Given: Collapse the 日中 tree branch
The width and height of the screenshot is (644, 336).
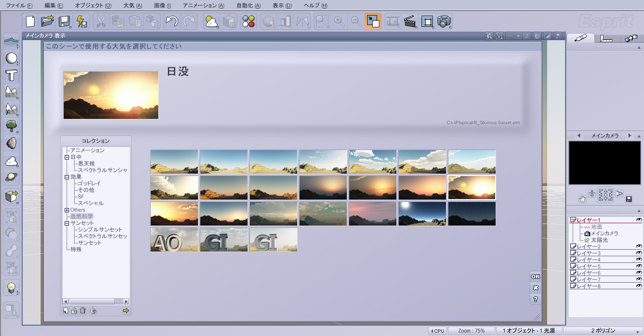Looking at the screenshot, I should click(x=67, y=157).
